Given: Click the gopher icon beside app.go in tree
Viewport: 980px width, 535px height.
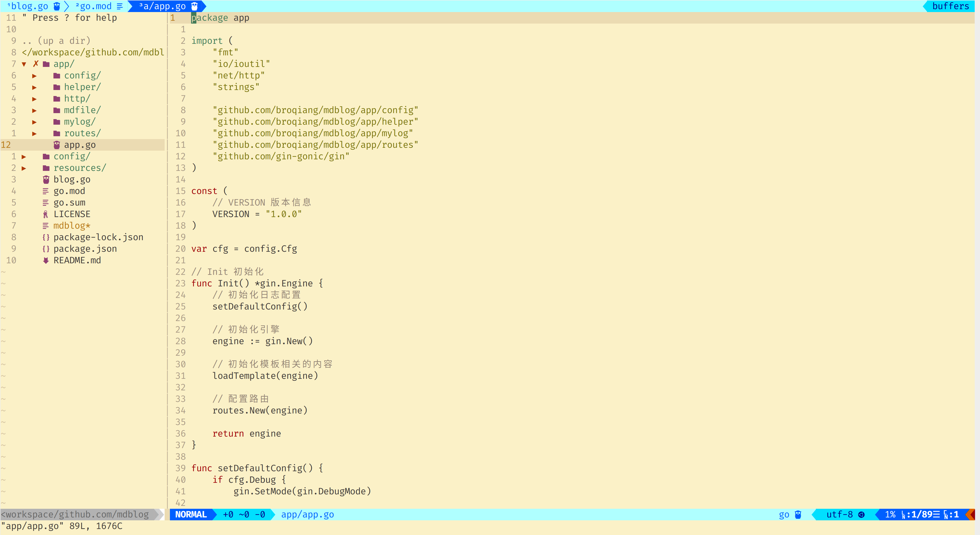Looking at the screenshot, I should pos(57,145).
